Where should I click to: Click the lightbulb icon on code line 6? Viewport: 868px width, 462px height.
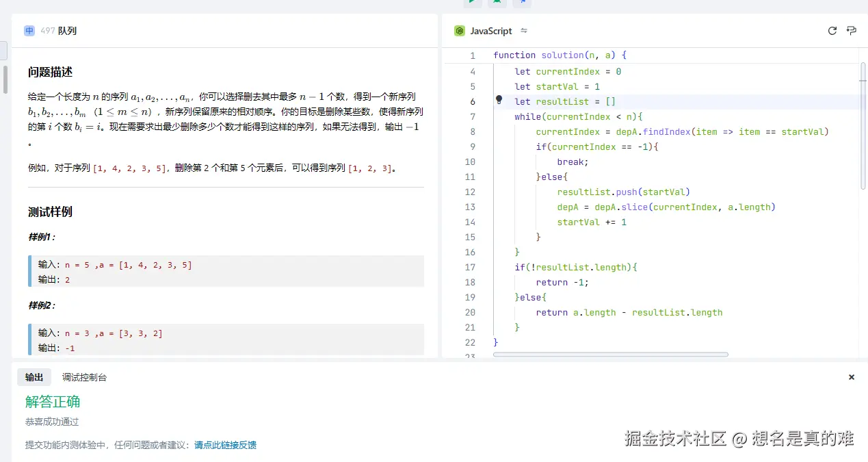point(499,101)
